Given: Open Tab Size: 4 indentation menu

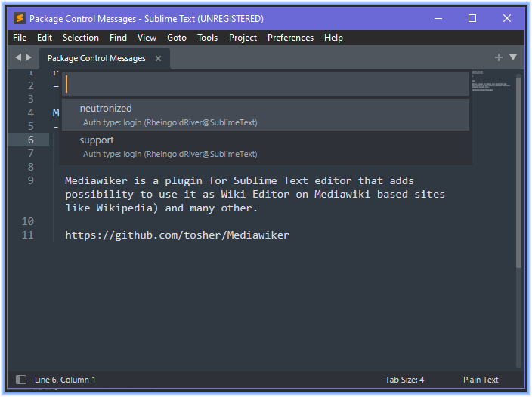Looking at the screenshot, I should pos(404,380).
